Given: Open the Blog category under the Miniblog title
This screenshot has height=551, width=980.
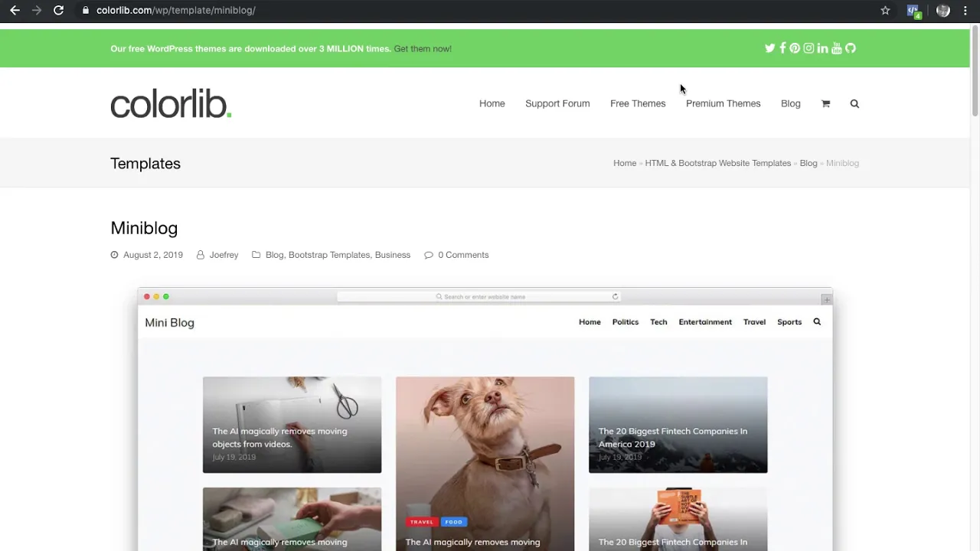Looking at the screenshot, I should [274, 255].
